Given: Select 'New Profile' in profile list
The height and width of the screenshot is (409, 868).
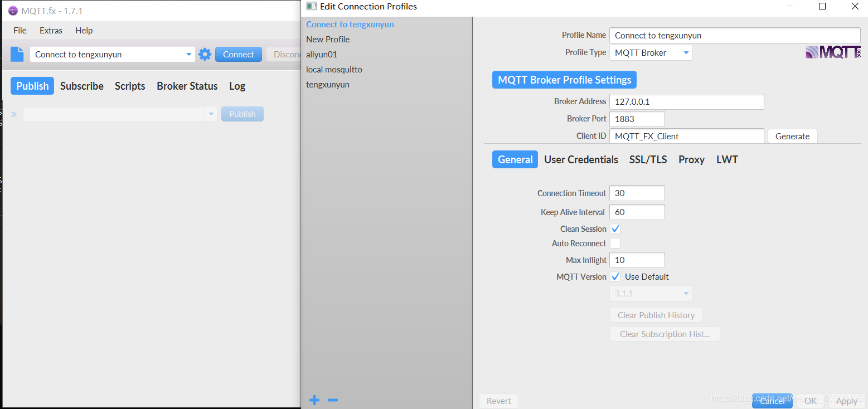Looking at the screenshot, I should pyautogui.click(x=386, y=40).
